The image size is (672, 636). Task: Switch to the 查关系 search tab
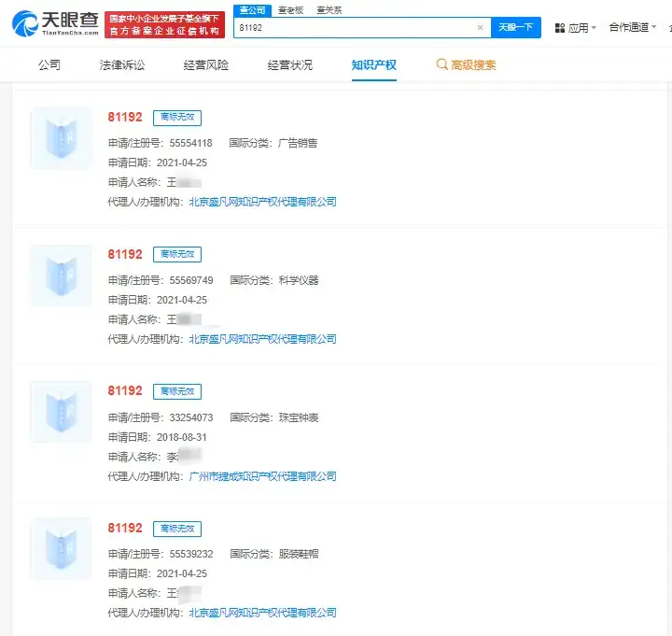[x=329, y=10]
